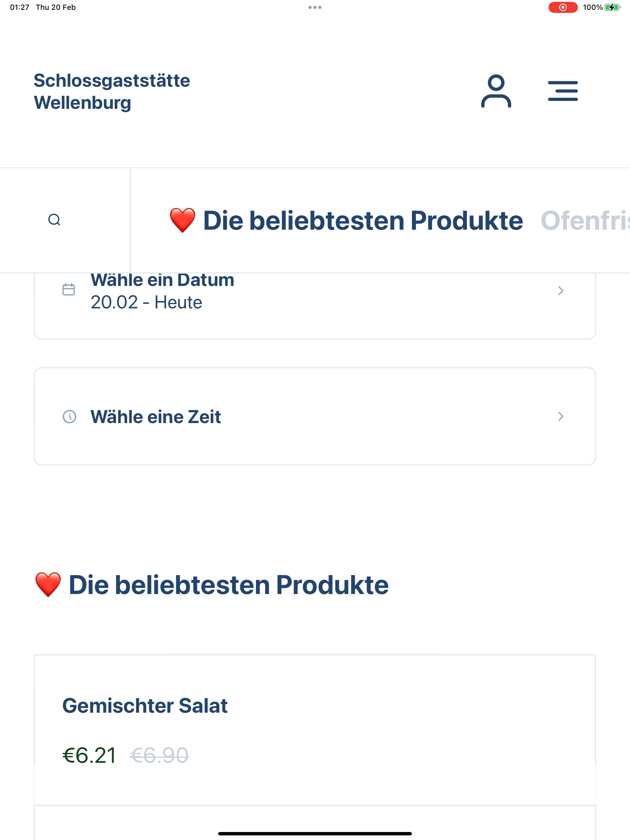Switch to the Ofenfrisch category tab
Image resolution: width=630 pixels, height=840 pixels.
585,220
